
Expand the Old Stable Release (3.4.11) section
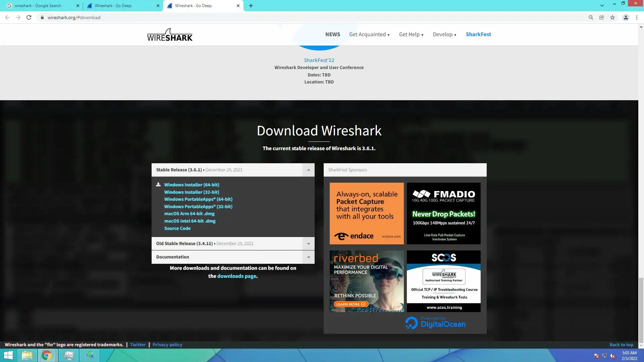click(x=308, y=244)
